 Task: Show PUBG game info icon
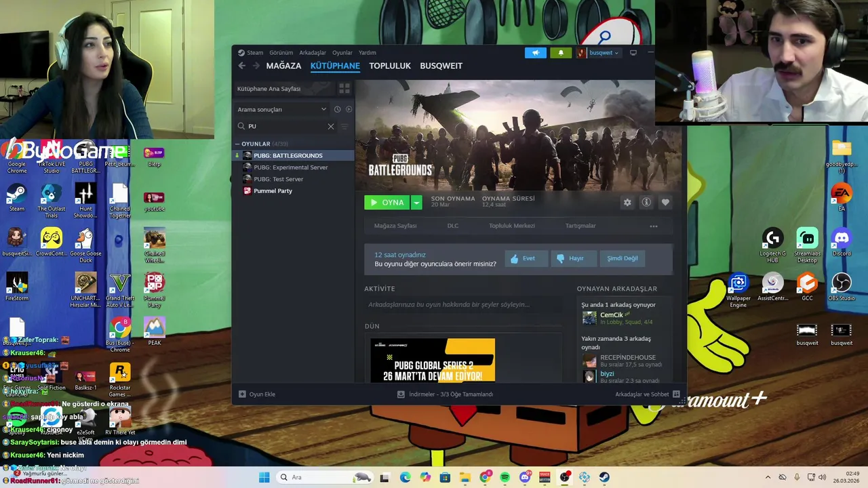[x=646, y=202]
